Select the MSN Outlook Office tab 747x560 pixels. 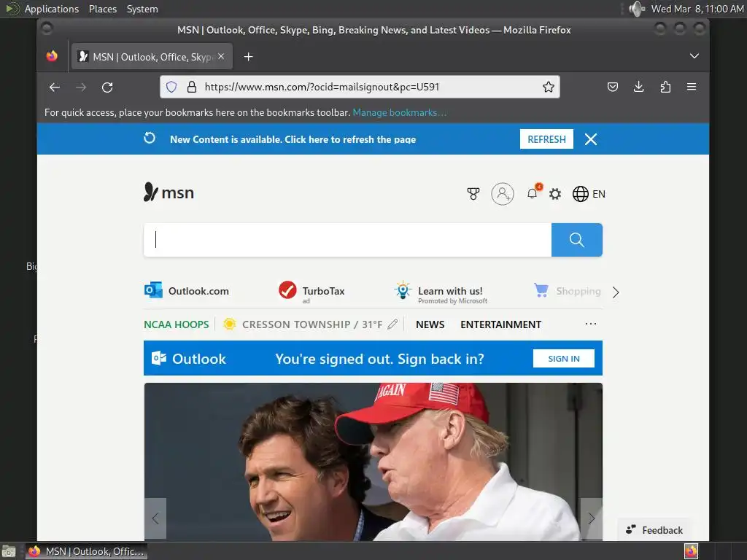pyautogui.click(x=152, y=57)
